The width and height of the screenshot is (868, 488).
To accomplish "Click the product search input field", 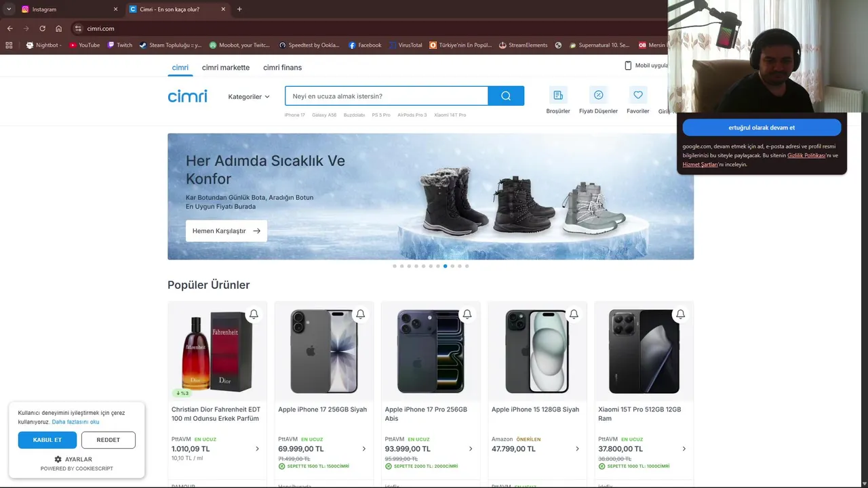I will (387, 96).
